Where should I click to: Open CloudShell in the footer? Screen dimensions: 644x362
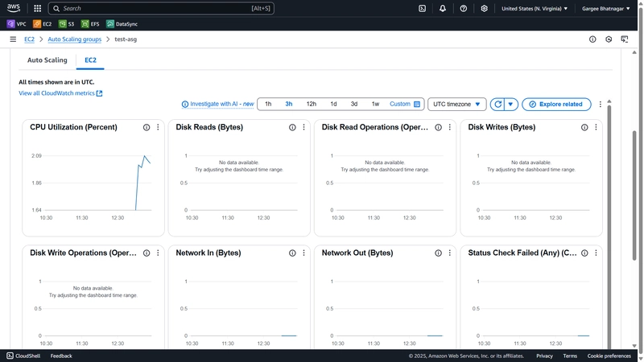tap(23, 356)
